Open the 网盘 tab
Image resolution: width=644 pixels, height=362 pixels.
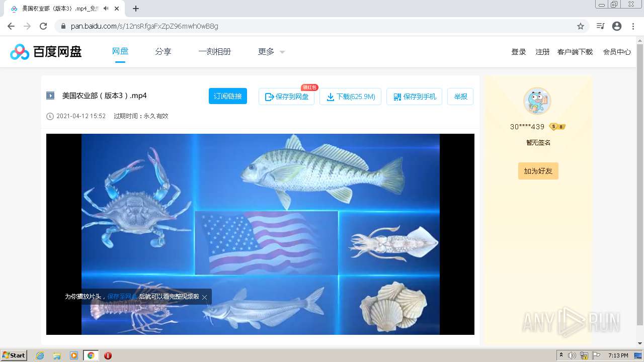(x=120, y=51)
